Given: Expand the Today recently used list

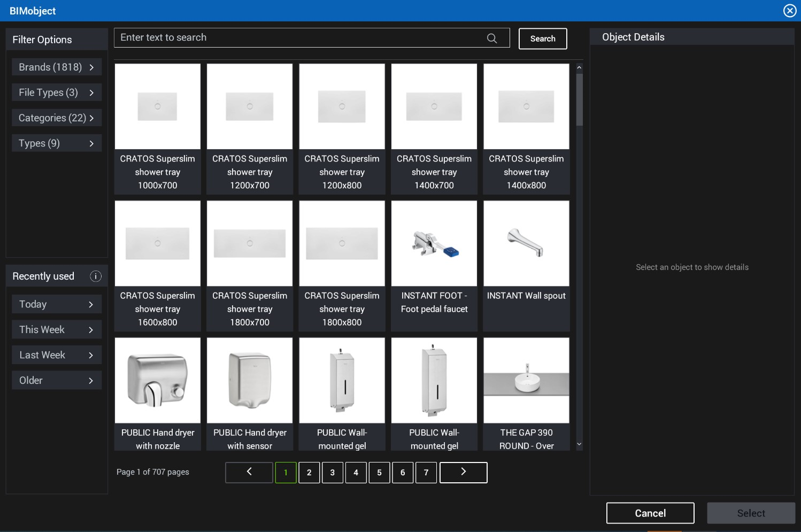Looking at the screenshot, I should [x=57, y=304].
